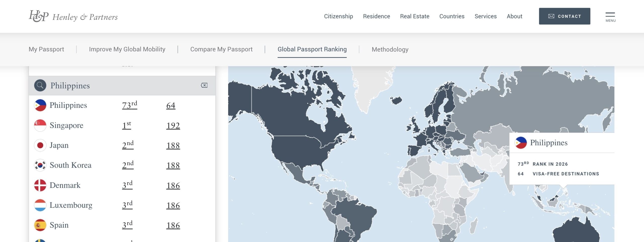Click the Denmark flag icon
Screen dimensions: 644x242
pos(40,185)
